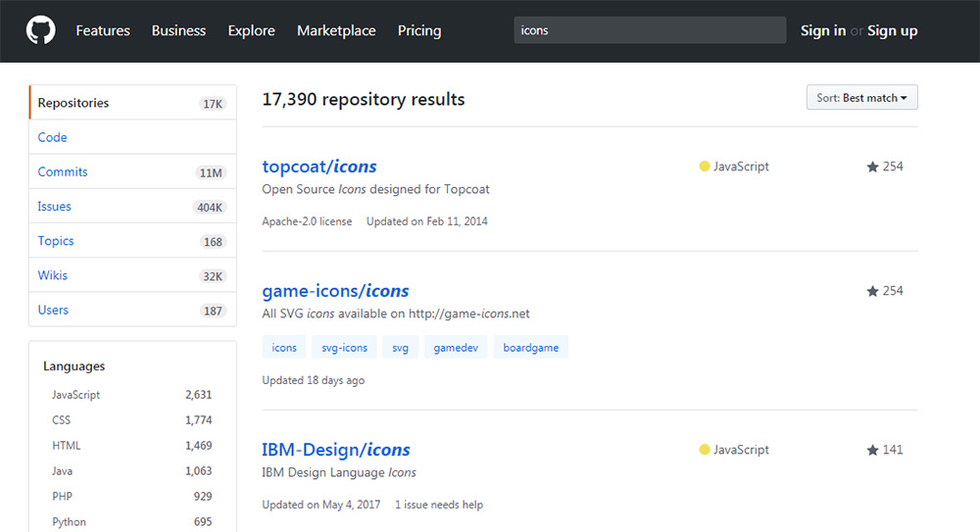The height and width of the screenshot is (532, 980).
Task: Click the boardgame topic tag
Action: click(531, 348)
